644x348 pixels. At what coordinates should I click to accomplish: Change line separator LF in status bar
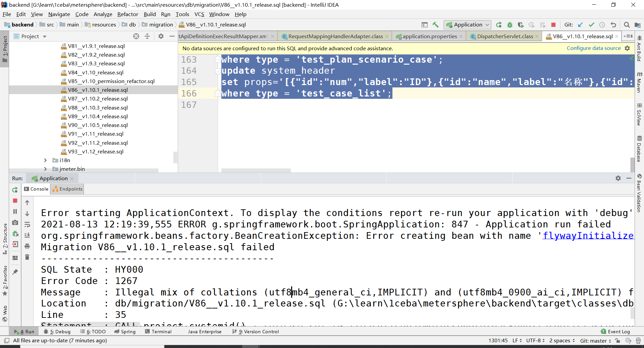coord(517,340)
